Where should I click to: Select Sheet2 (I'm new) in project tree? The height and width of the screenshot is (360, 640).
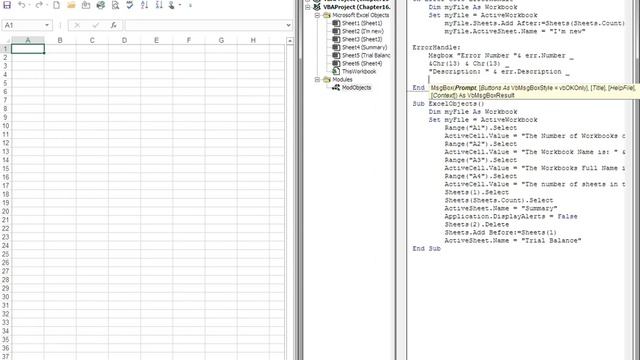(363, 31)
